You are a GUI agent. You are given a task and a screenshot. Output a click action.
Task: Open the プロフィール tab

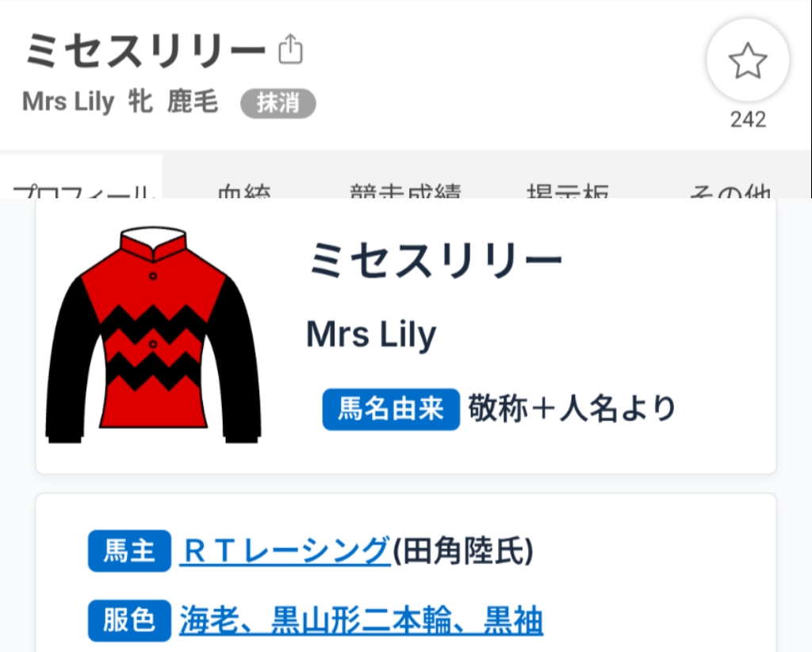click(x=82, y=188)
